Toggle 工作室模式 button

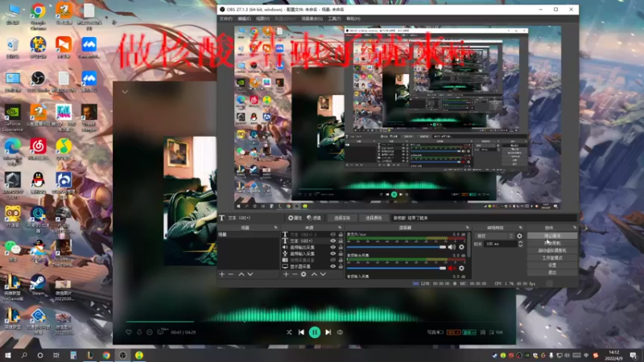(552, 257)
